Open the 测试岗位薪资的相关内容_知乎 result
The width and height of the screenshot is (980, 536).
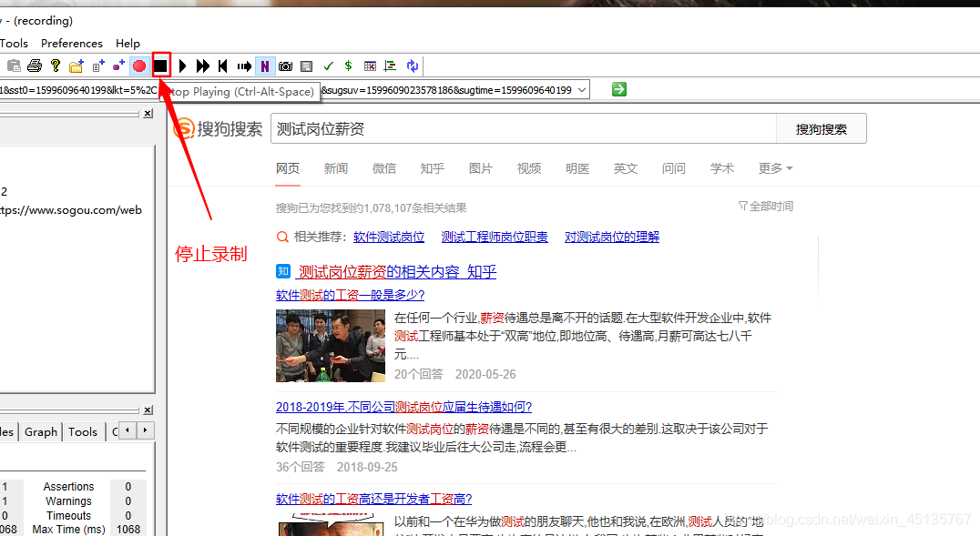397,272
